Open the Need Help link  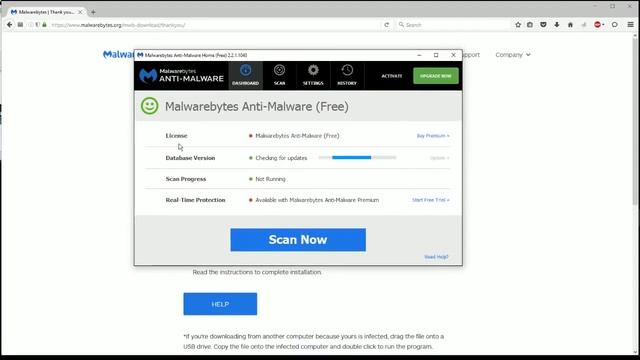pos(436,257)
